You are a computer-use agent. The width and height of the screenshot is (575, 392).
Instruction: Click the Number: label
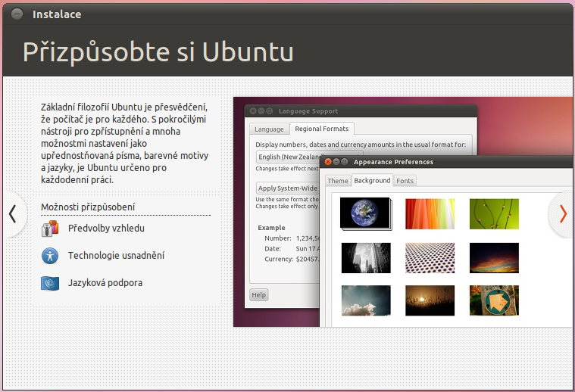[278, 238]
